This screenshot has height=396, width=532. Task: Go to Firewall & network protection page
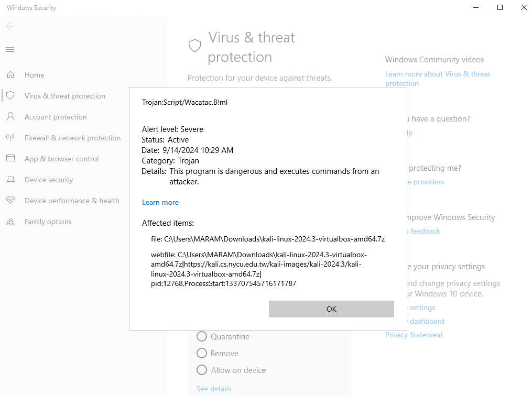(72, 138)
